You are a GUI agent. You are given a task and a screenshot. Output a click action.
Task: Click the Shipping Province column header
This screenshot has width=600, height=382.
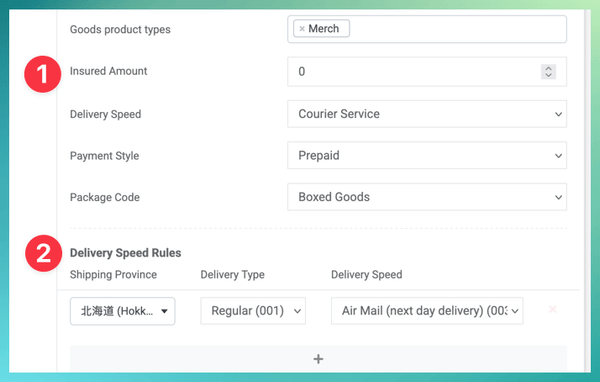[113, 274]
